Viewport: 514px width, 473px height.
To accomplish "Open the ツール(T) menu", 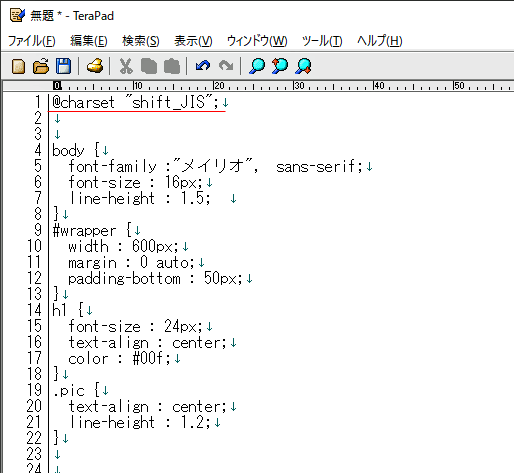I will tap(322, 41).
